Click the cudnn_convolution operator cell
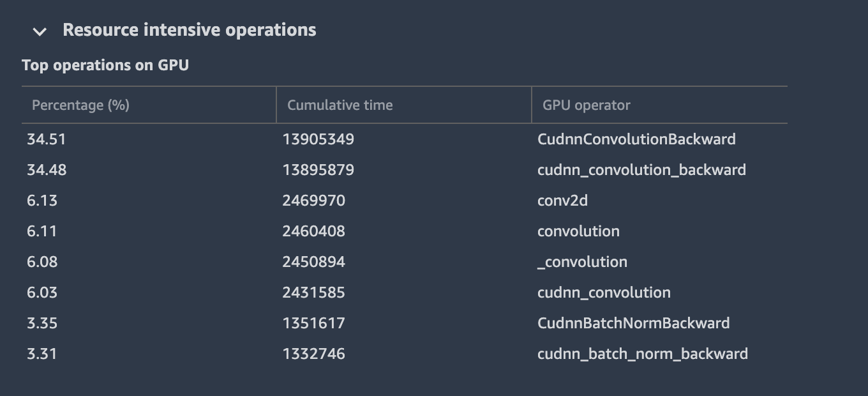This screenshot has width=868, height=396. (x=604, y=293)
